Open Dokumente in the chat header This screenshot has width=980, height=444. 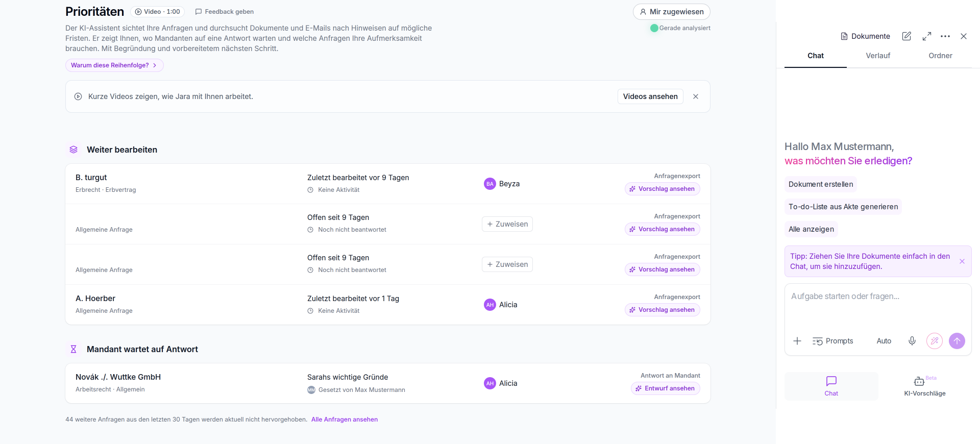(865, 36)
